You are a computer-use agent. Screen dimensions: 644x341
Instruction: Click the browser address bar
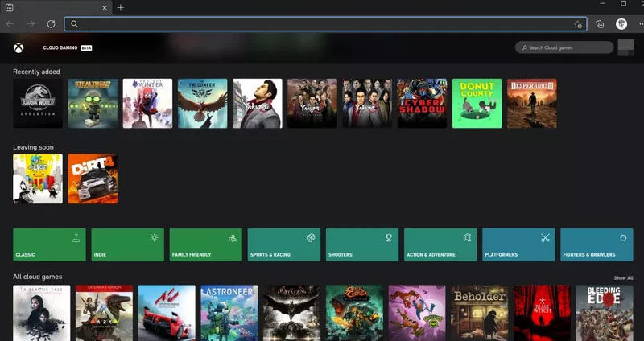click(x=322, y=24)
